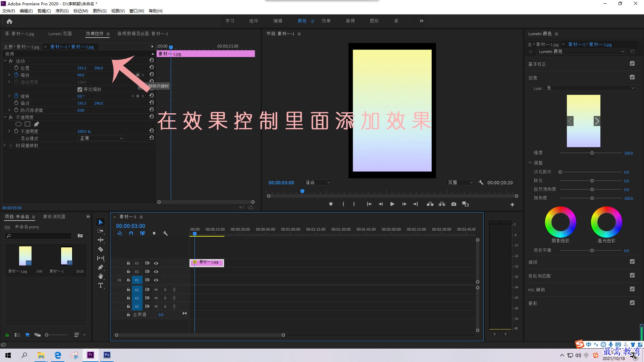This screenshot has height=362, width=644.
Task: Hide track V3 with eye icon
Action: [x=156, y=263]
